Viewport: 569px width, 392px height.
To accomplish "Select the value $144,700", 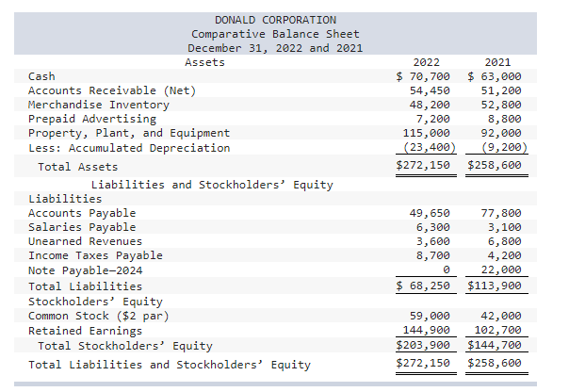I will click(x=495, y=345).
